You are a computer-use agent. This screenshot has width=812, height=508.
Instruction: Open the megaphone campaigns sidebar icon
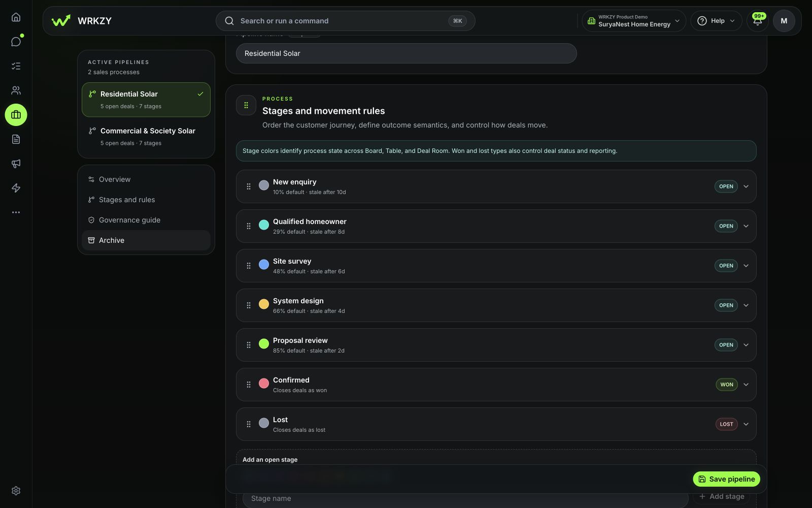(16, 164)
